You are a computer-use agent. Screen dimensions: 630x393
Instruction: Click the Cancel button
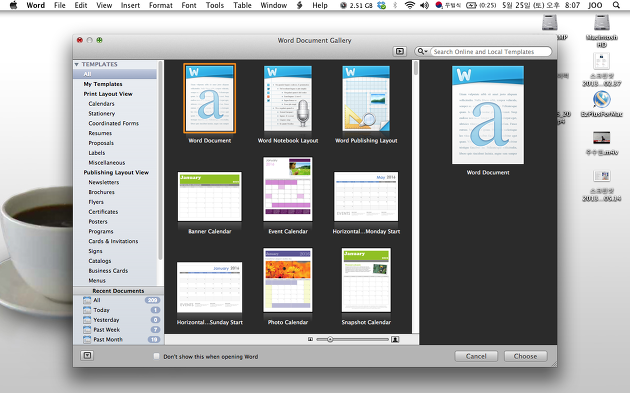476,356
